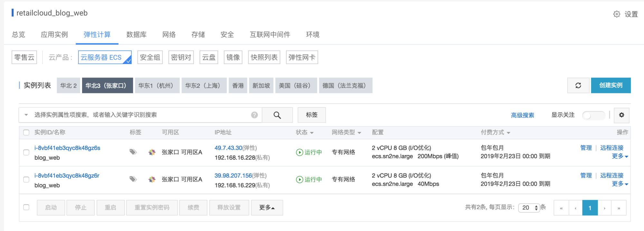Expand the 更多 menu in the bottom toolbar

tap(267, 208)
